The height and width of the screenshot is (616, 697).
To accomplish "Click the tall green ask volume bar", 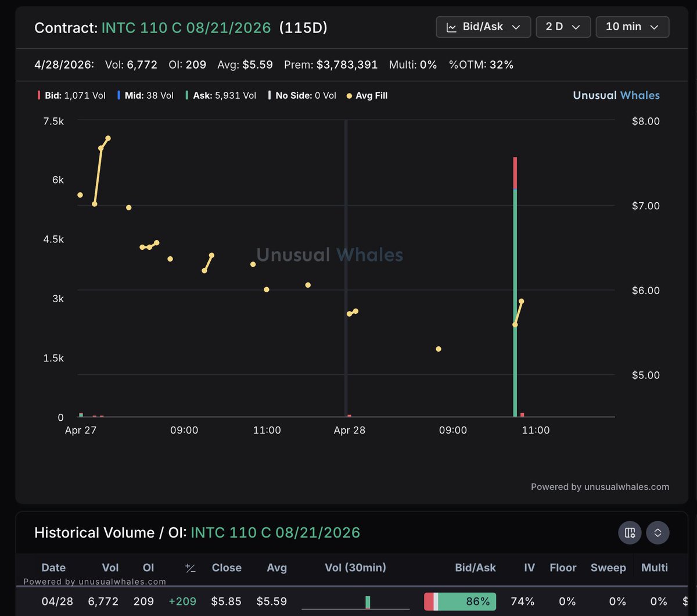I will click(515, 303).
